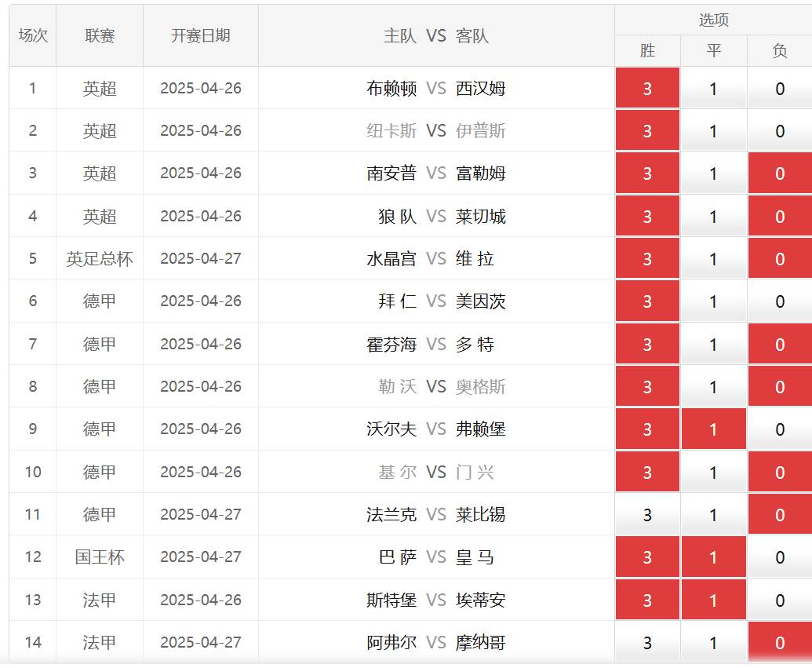Deselect loss (0) for 狼队 vs 莱切城

(779, 217)
